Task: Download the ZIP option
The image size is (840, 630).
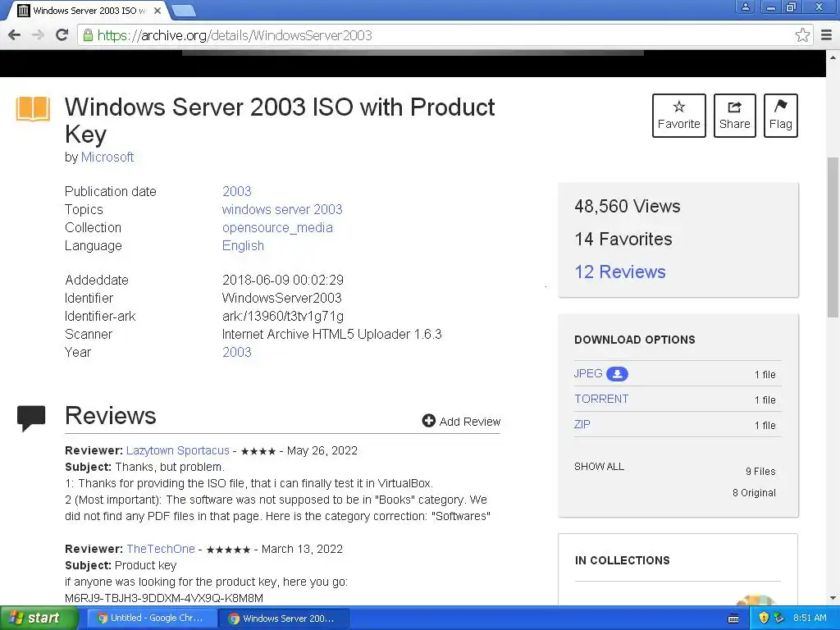Action: coord(582,424)
